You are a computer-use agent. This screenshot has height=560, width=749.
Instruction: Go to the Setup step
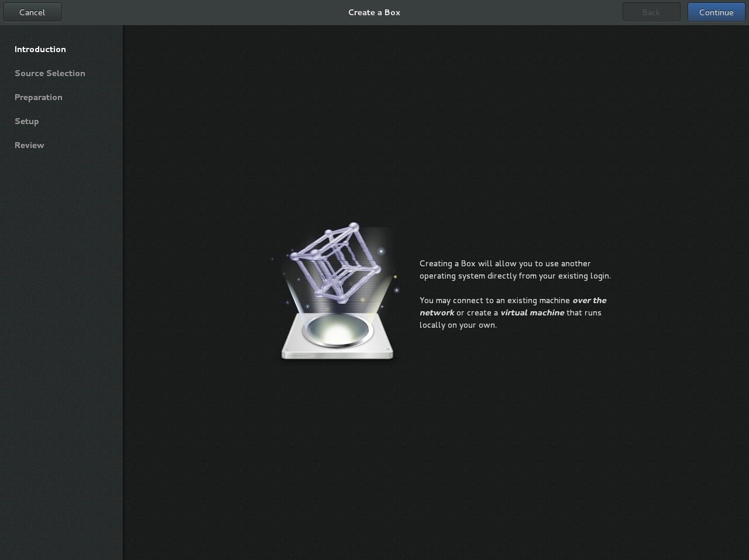[27, 121]
